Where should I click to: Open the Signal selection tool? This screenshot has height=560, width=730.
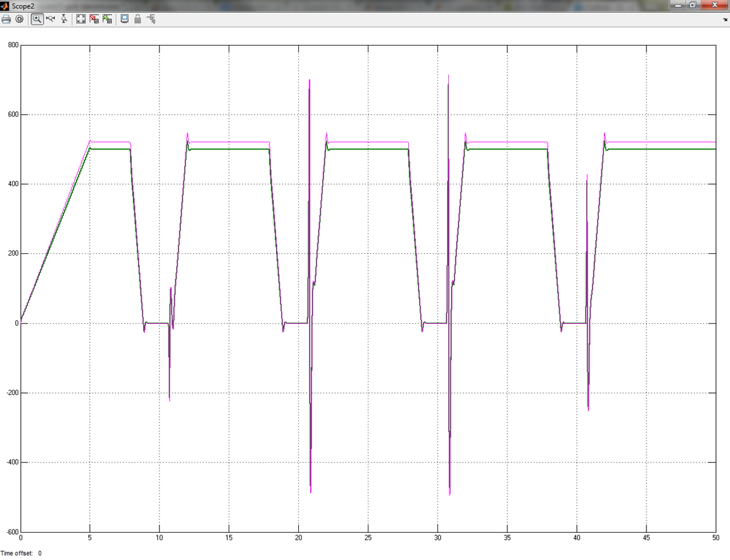[151, 19]
